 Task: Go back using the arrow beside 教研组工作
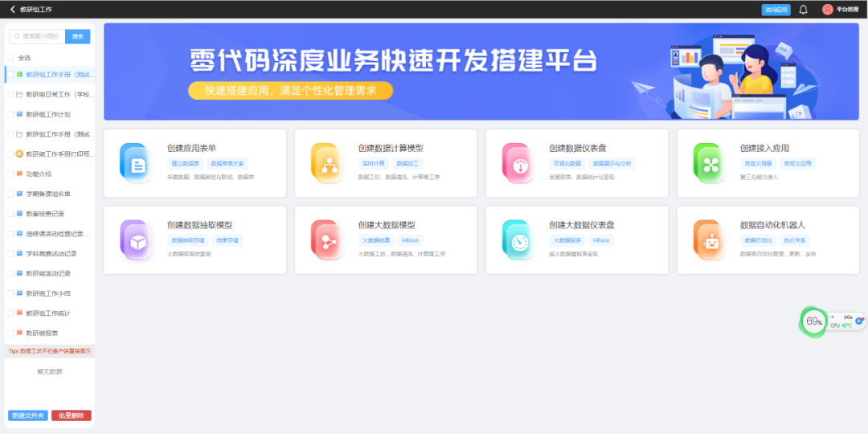coord(12,10)
